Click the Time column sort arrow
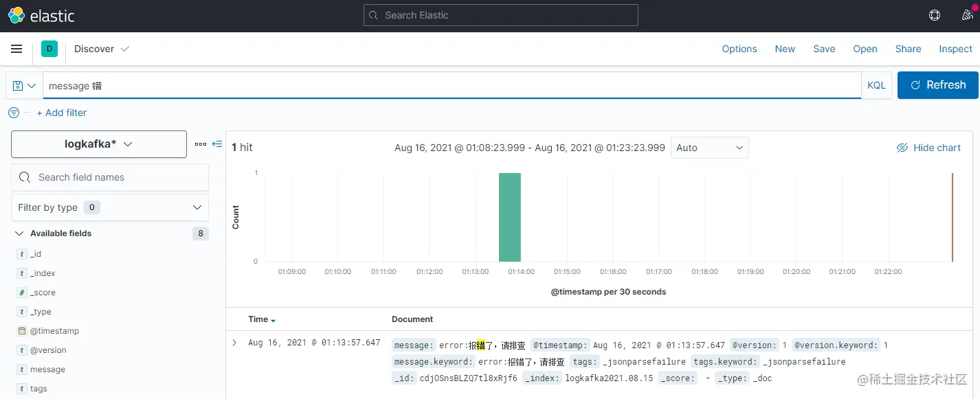 pos(274,320)
